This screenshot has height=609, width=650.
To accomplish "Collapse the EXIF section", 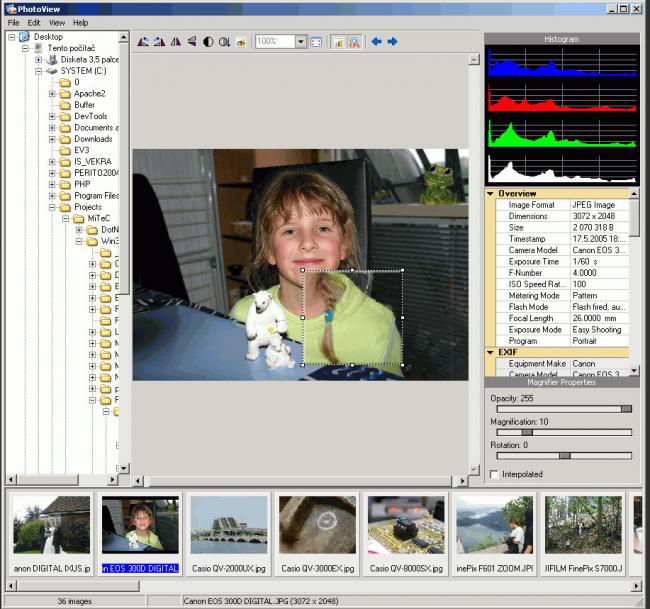I will pyautogui.click(x=490, y=352).
